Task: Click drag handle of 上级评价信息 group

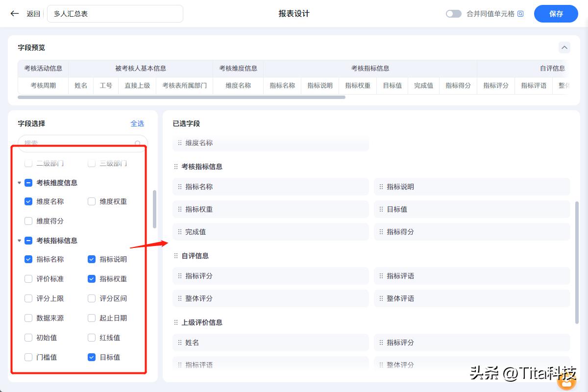Action: coord(176,322)
